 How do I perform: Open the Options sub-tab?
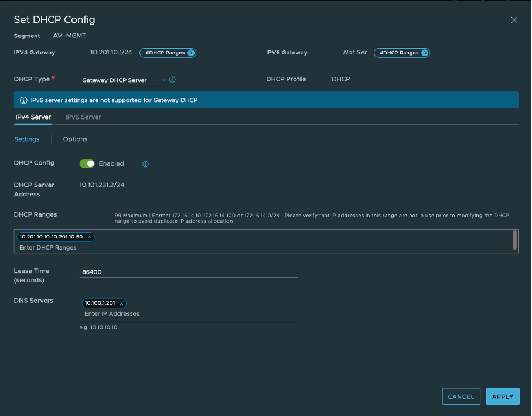(75, 139)
